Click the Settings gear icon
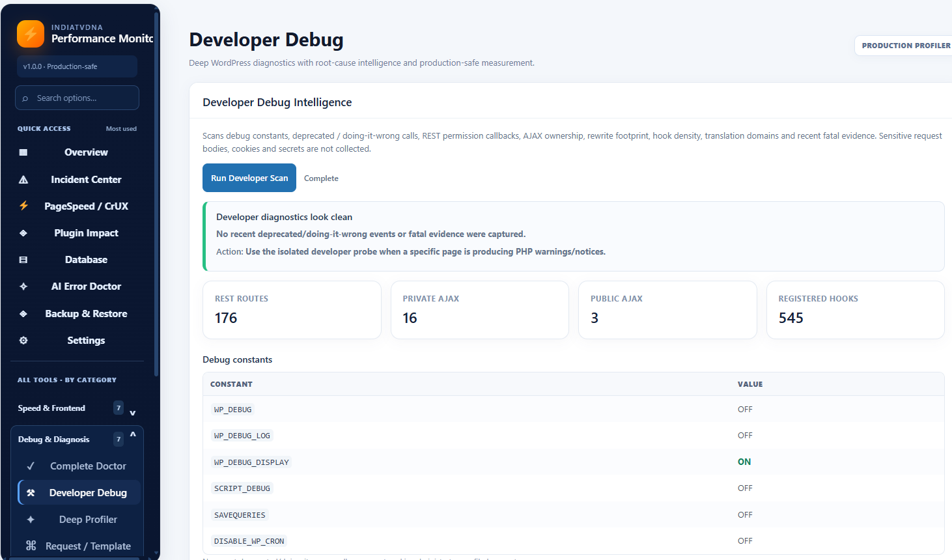This screenshot has width=952, height=560. 23,341
